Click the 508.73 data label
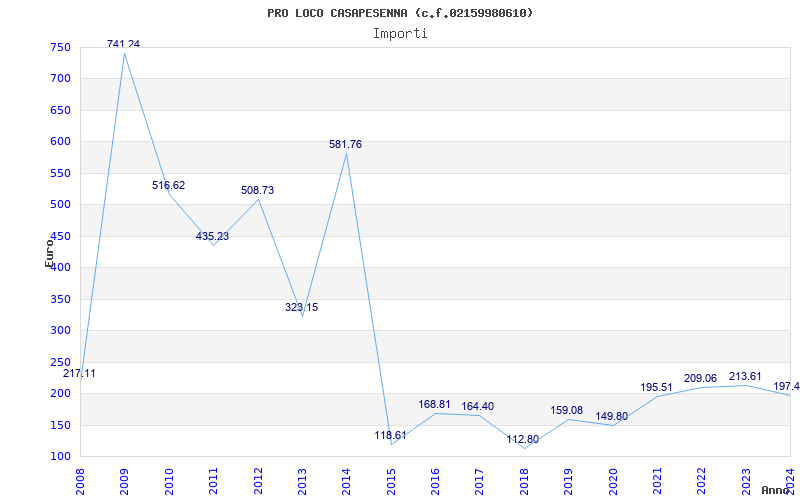 [257, 190]
